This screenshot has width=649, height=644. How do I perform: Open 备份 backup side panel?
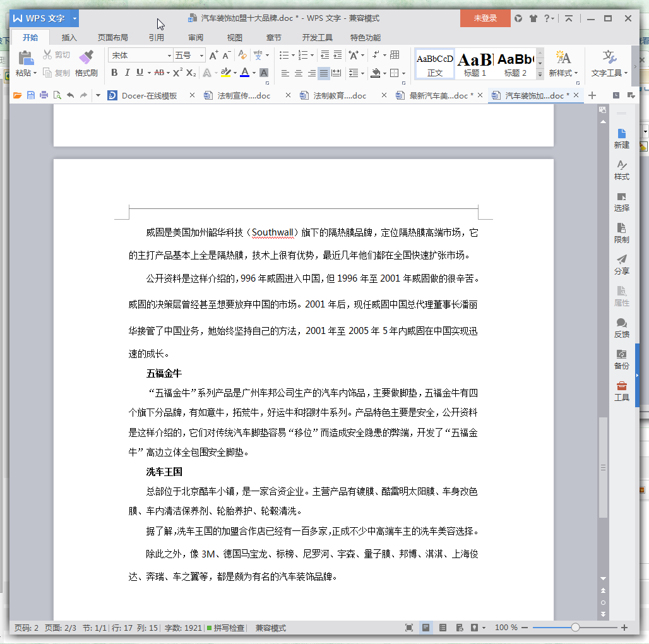(621, 359)
